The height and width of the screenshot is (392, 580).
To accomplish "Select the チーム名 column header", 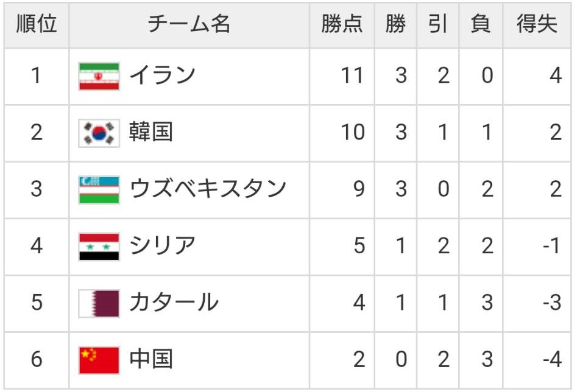I will pyautogui.click(x=189, y=24).
